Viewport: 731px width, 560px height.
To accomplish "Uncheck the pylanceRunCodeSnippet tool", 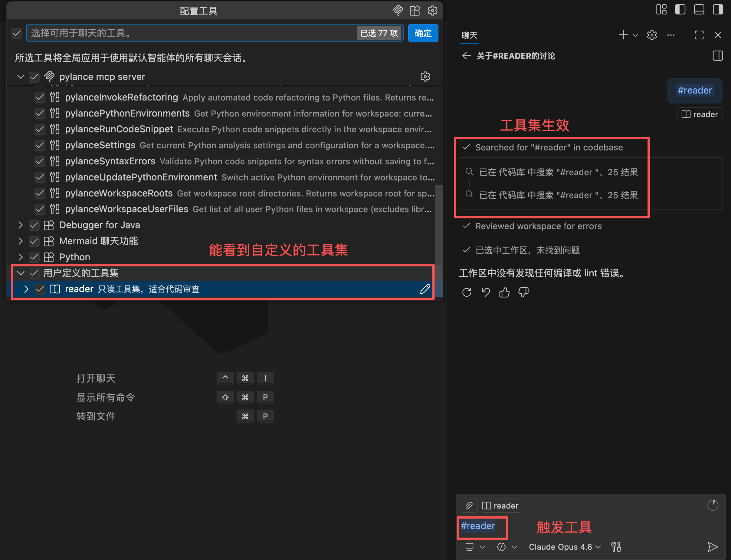I will click(x=40, y=129).
